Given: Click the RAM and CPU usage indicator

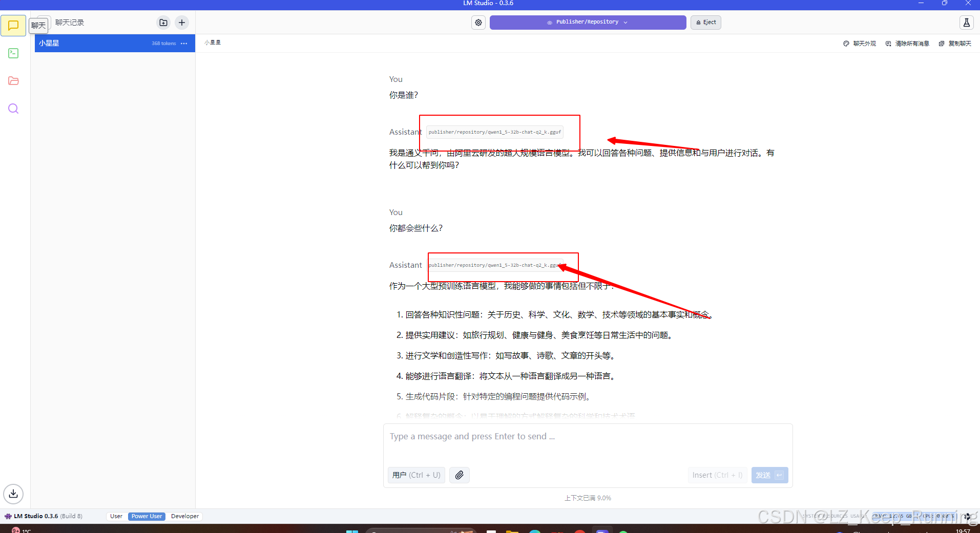Looking at the screenshot, I should 913,516.
